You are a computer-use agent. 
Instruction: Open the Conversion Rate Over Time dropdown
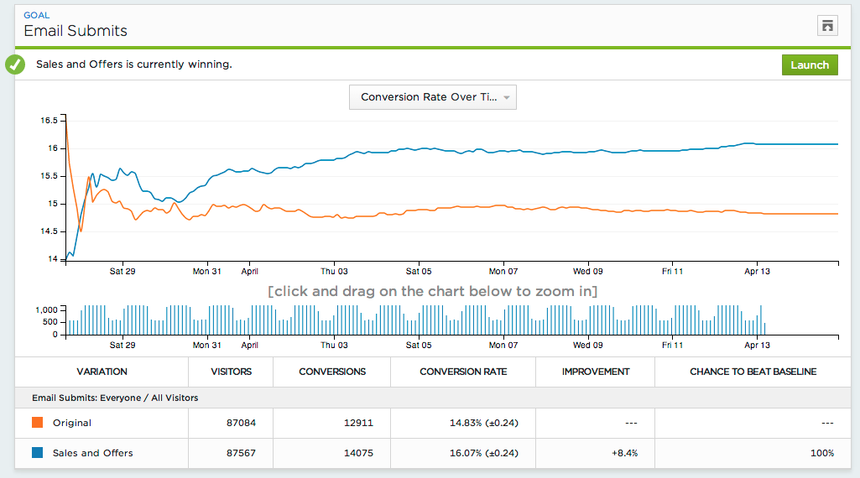[x=433, y=97]
